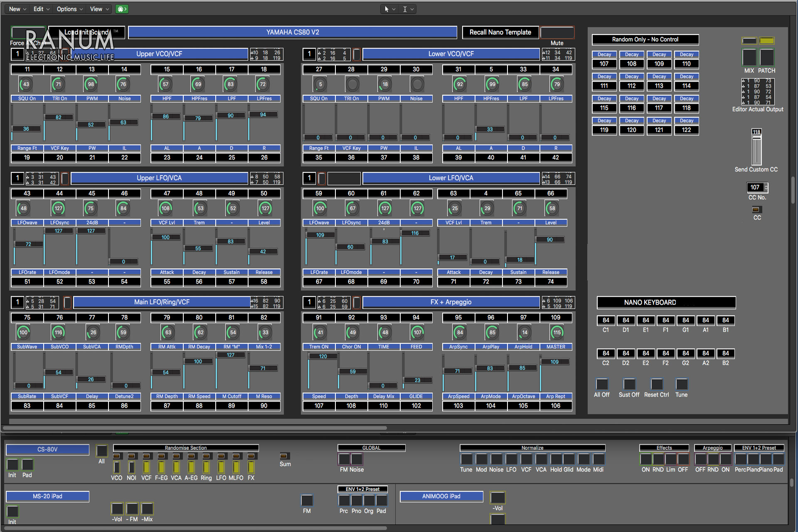Toggle the small red switch beside Main LFO/Ring/VCF

[x=67, y=302]
